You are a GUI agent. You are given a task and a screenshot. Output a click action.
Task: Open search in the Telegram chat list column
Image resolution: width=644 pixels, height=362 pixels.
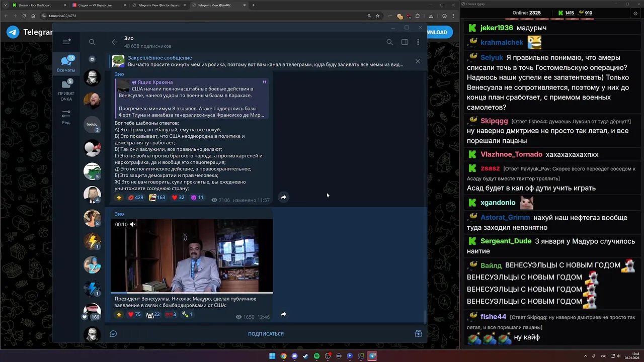click(x=92, y=42)
